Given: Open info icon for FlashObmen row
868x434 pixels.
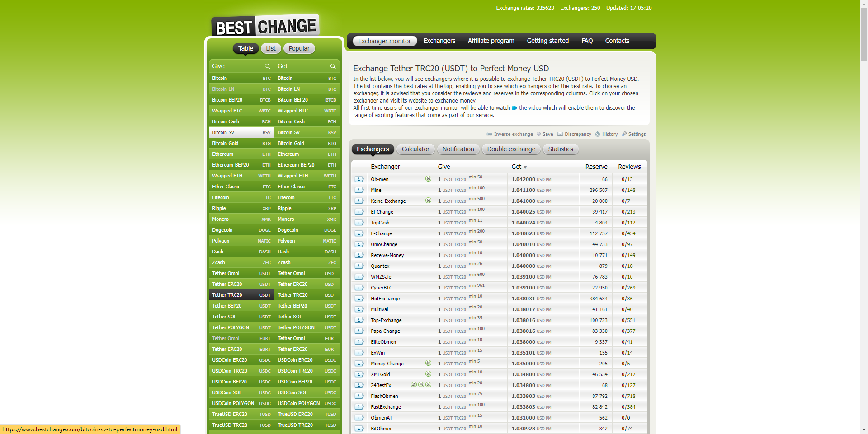Looking at the screenshot, I should pos(359,396).
